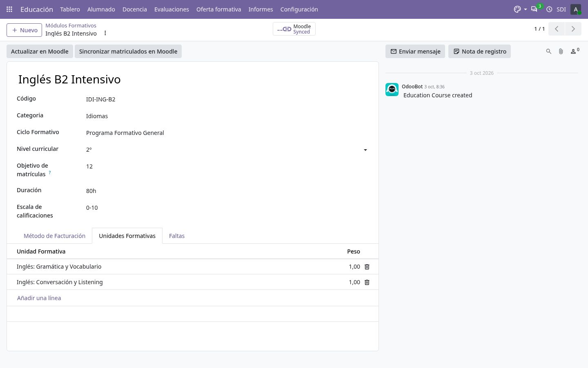The height and width of the screenshot is (368, 588).
Task: Open the record actions three-dot menu
Action: pyautogui.click(x=105, y=33)
